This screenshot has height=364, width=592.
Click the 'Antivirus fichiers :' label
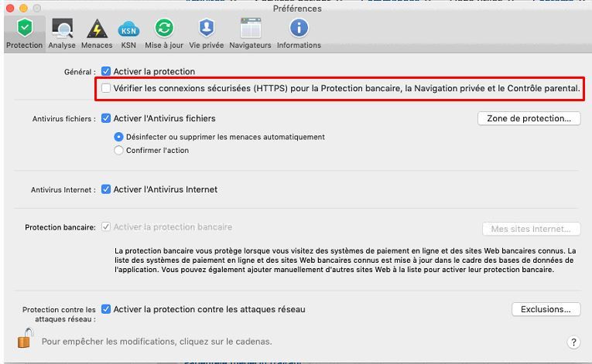(x=63, y=119)
